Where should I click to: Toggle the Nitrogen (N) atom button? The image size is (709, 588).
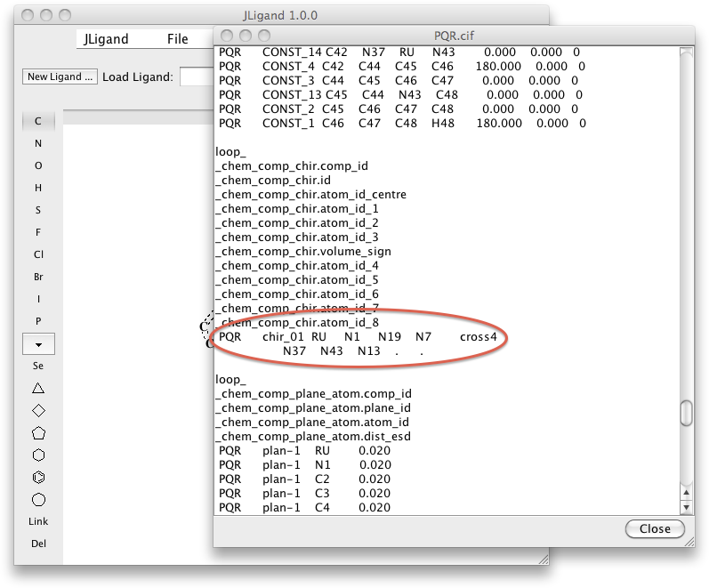[38, 143]
